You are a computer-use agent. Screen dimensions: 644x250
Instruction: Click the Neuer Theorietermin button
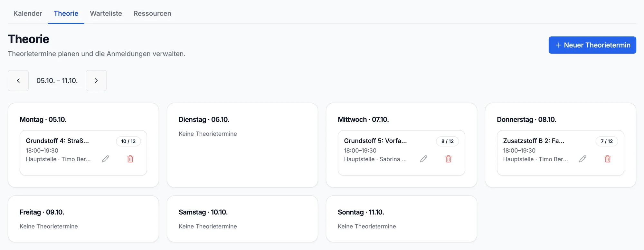592,45
